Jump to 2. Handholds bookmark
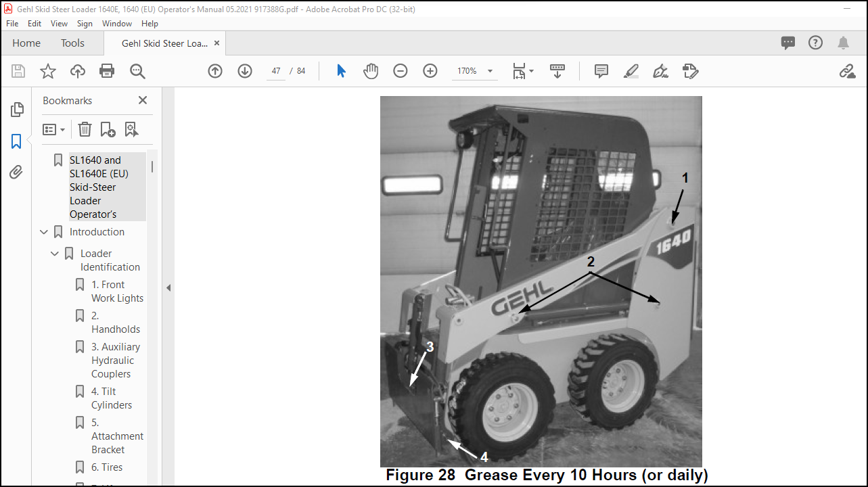The width and height of the screenshot is (868, 487). click(116, 323)
